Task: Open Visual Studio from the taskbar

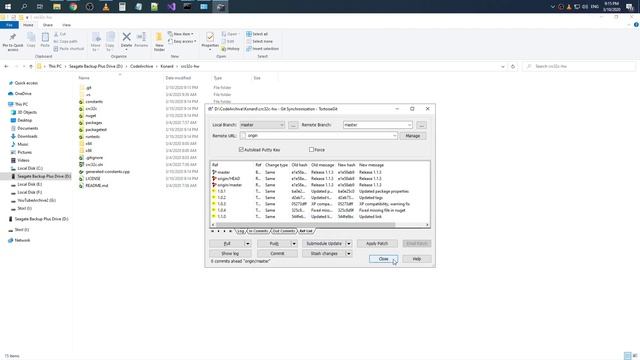Action: (x=171, y=7)
